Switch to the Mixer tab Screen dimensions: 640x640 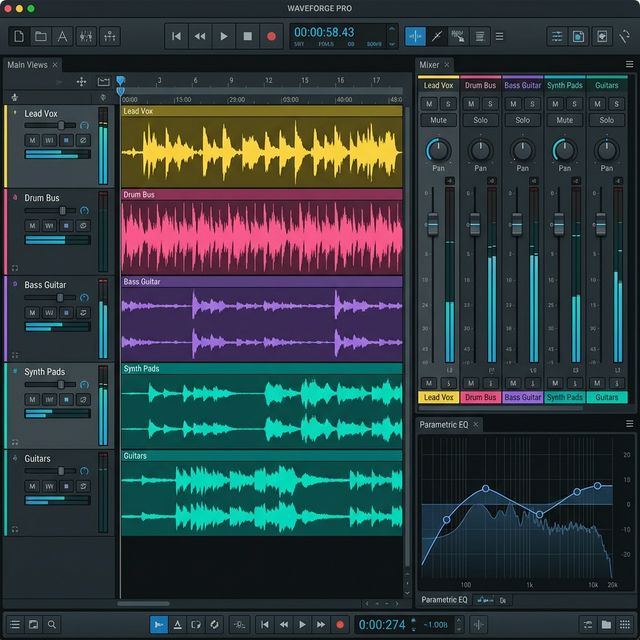point(429,65)
